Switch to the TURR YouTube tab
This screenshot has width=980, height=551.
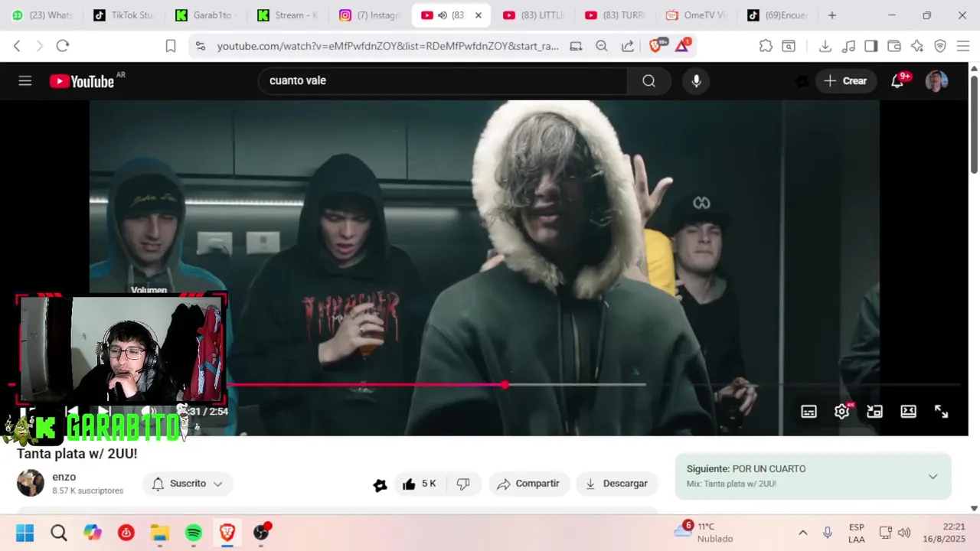tap(615, 15)
